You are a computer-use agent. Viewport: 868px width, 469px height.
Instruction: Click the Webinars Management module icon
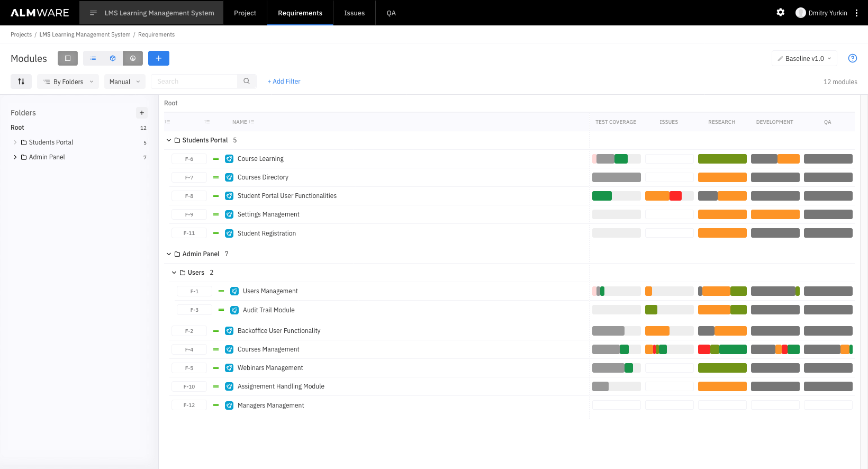click(x=229, y=368)
